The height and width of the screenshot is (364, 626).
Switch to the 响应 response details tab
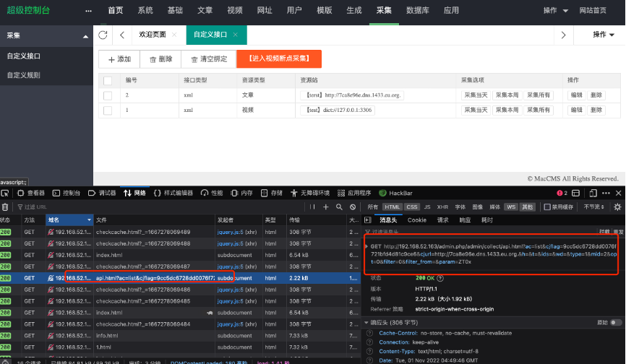[465, 220]
